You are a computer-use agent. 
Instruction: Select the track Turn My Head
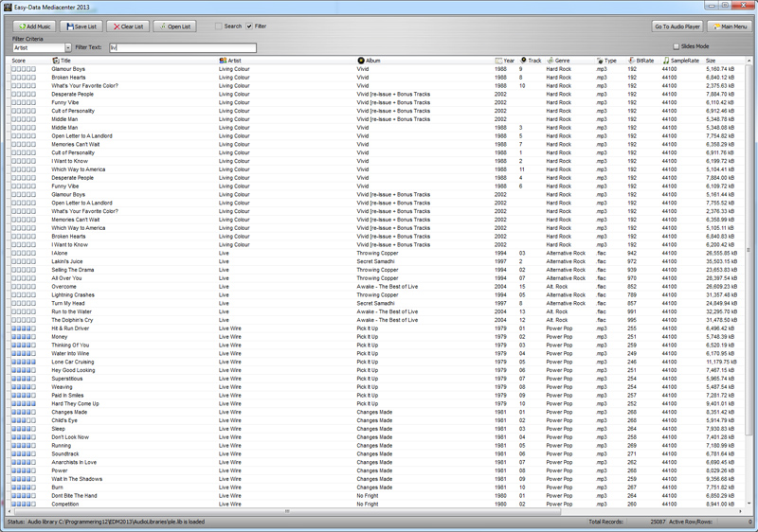tap(68, 304)
